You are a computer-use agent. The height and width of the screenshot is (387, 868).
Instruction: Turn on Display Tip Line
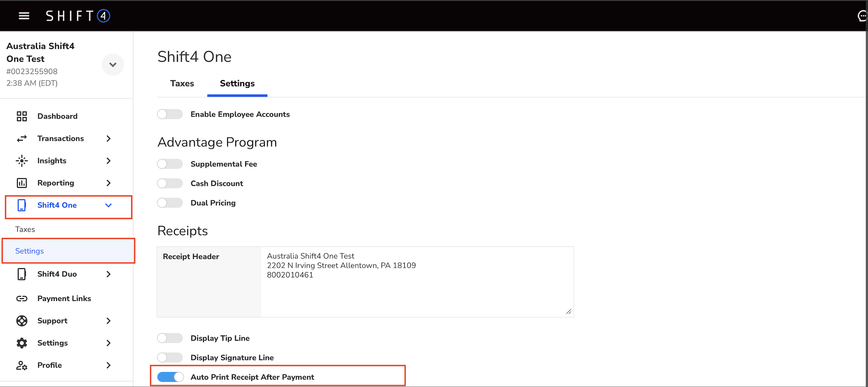(170, 338)
